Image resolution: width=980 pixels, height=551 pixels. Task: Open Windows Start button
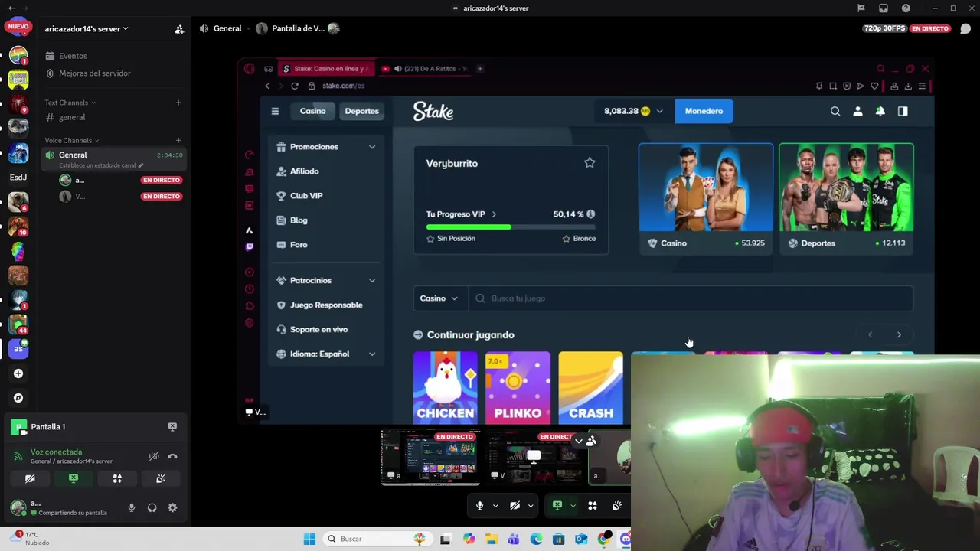(x=309, y=539)
